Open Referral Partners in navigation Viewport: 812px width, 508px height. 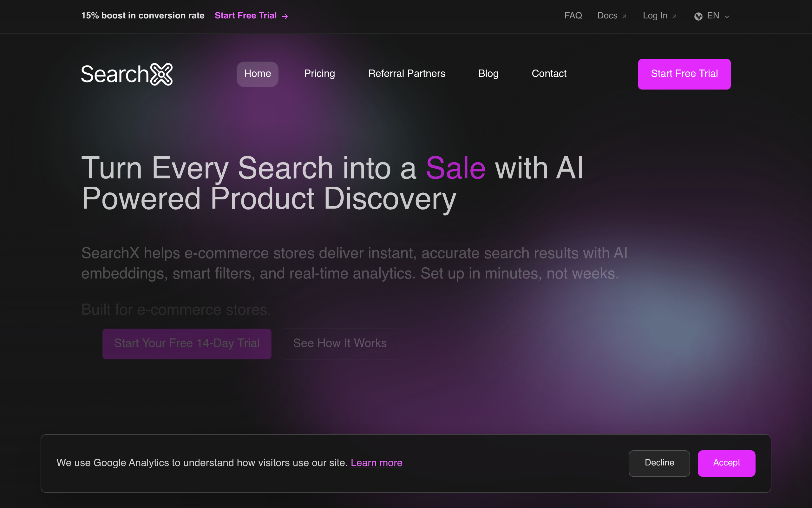tap(406, 74)
